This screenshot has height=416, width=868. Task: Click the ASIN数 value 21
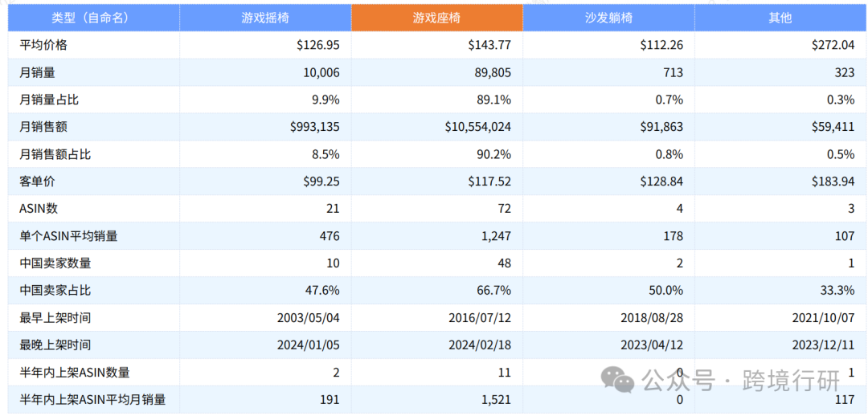pyautogui.click(x=334, y=209)
